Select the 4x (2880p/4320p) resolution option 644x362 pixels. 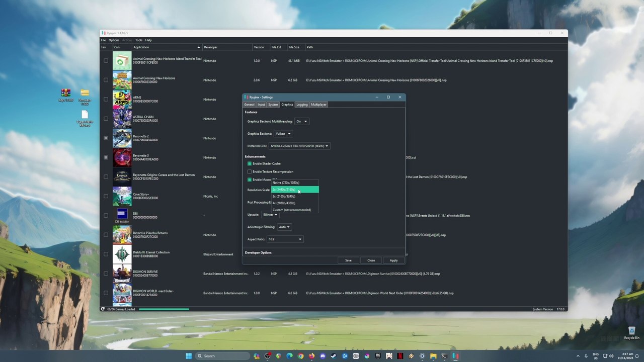pos(295,203)
